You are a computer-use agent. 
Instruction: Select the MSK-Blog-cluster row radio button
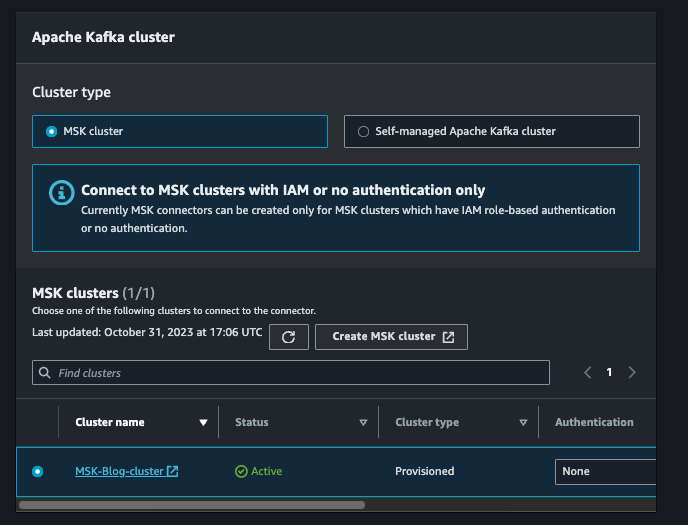[x=38, y=471]
